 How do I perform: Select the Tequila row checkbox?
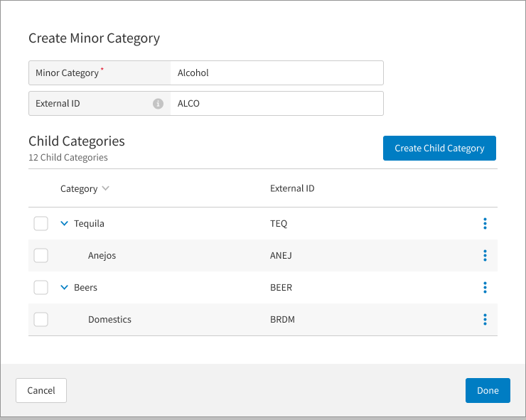tap(41, 224)
